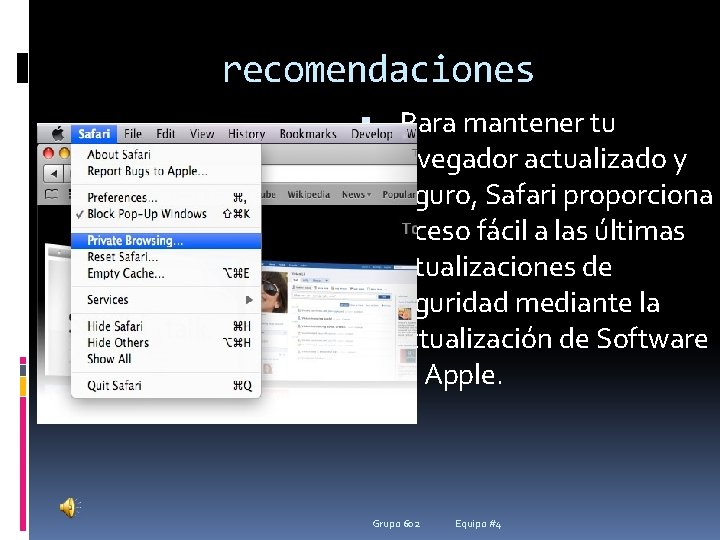The height and width of the screenshot is (540, 720).
Task: Open the Bookmarks menu
Action: click(x=308, y=134)
